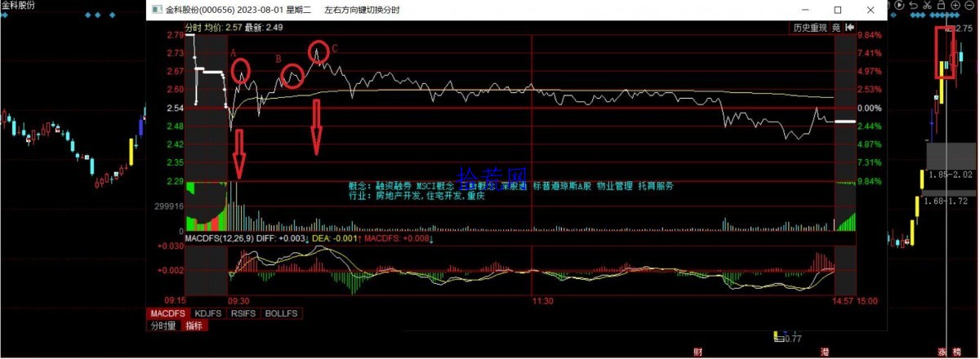Click the 最新: 2.49 latest price readout
The image size is (980, 359).
point(263,27)
